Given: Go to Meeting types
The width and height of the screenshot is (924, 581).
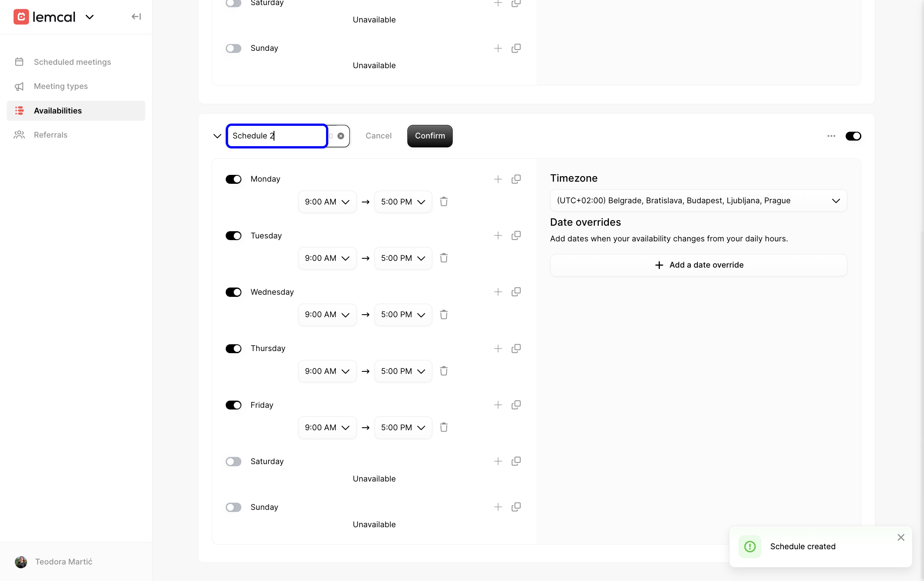Looking at the screenshot, I should (61, 86).
